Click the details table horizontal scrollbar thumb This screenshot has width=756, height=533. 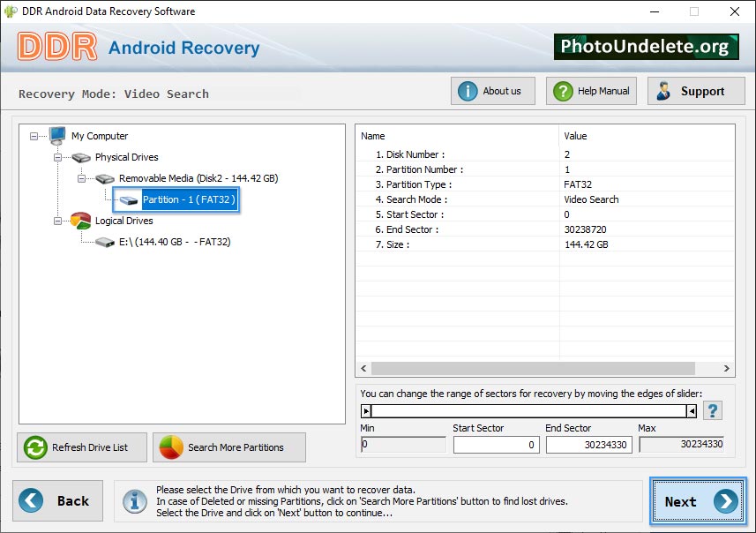(x=533, y=369)
